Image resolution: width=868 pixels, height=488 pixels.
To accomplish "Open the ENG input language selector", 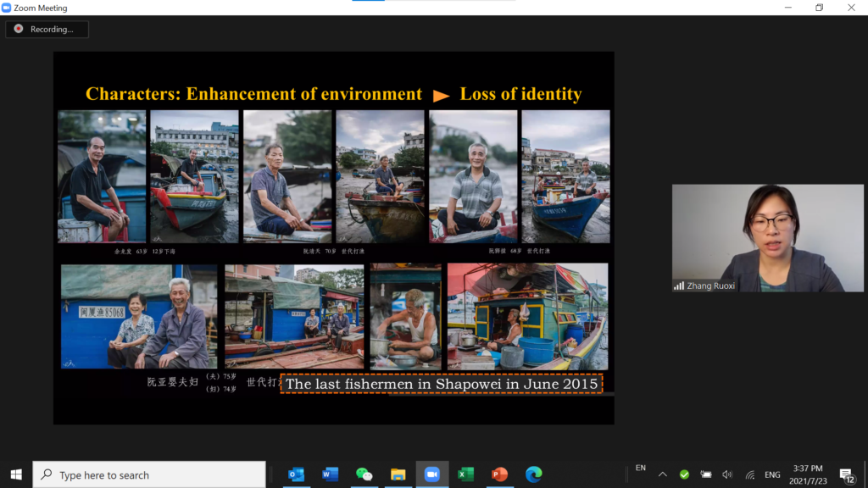I will tap(772, 474).
